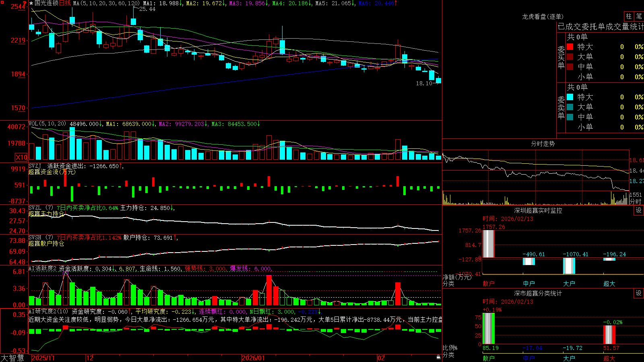
Task: Click the 25.44 high price annotation
Action: [x=147, y=9]
